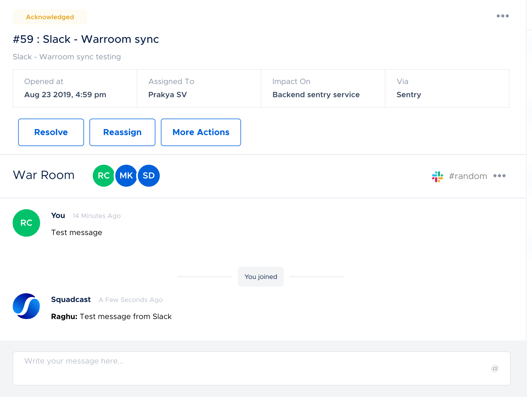Open War Room ellipsis options menu
Viewport: 532px width, 397px height.
pos(499,176)
